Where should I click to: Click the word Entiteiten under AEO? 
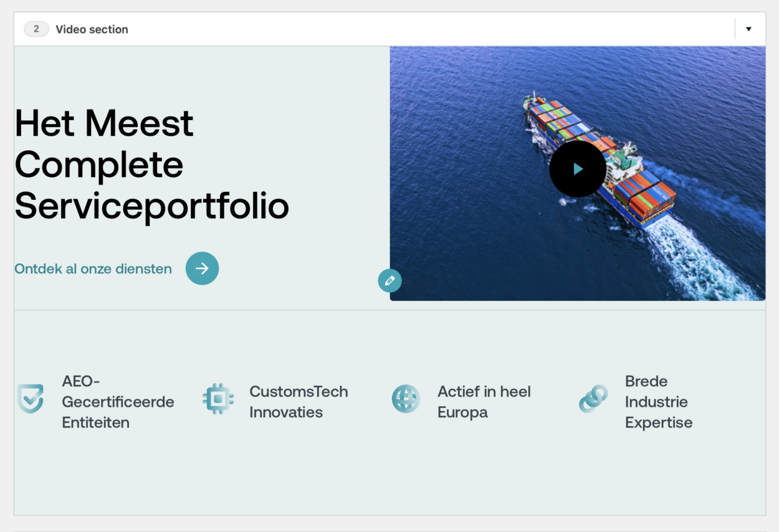95,422
